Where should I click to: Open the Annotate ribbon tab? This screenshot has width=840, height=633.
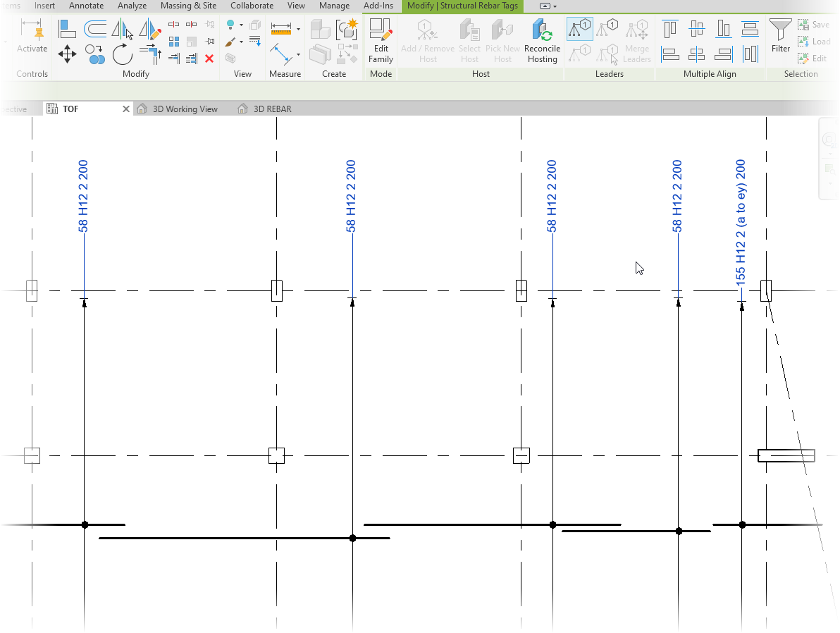pyautogui.click(x=86, y=6)
